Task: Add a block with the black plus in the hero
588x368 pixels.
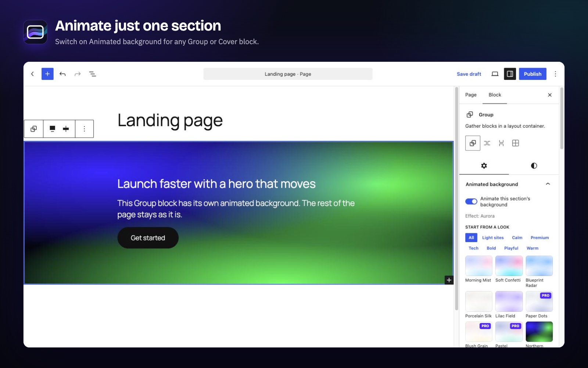Action: (x=449, y=280)
